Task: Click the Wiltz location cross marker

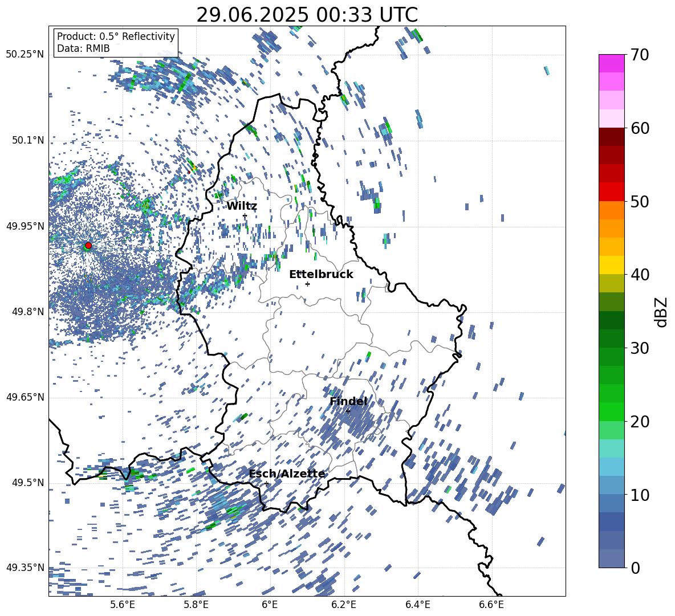Action: pyautogui.click(x=245, y=215)
